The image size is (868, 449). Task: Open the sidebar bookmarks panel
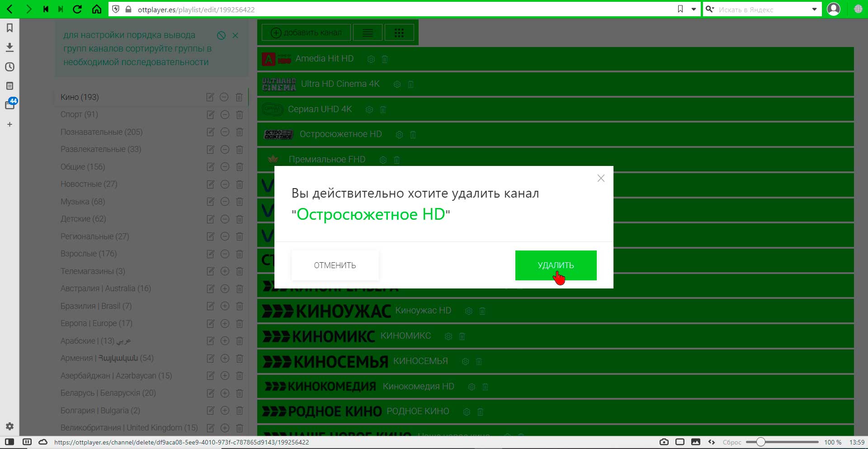pyautogui.click(x=9, y=28)
